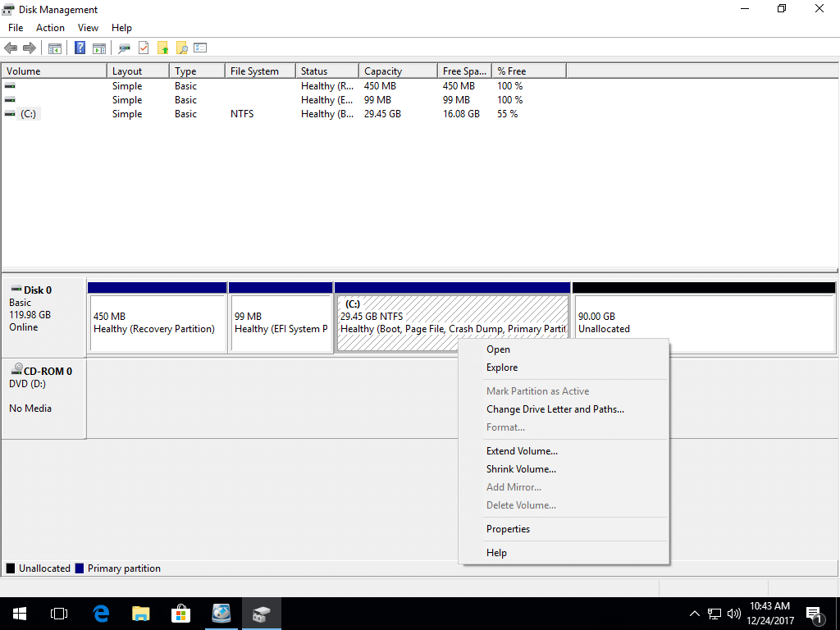Select the 450 MB volume row icon
Viewport: 840px width, 630px height.
10,85
